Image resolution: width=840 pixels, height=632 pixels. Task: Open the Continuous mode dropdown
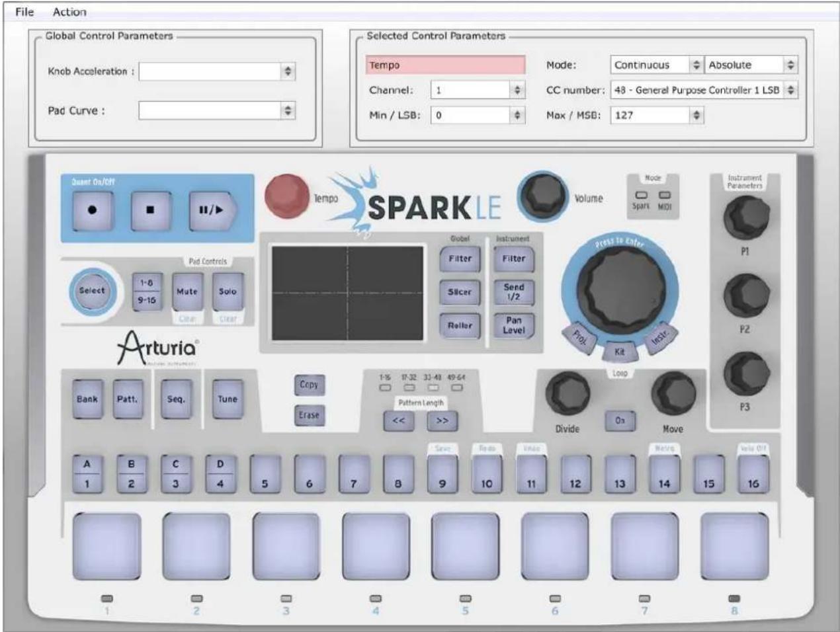(x=657, y=65)
